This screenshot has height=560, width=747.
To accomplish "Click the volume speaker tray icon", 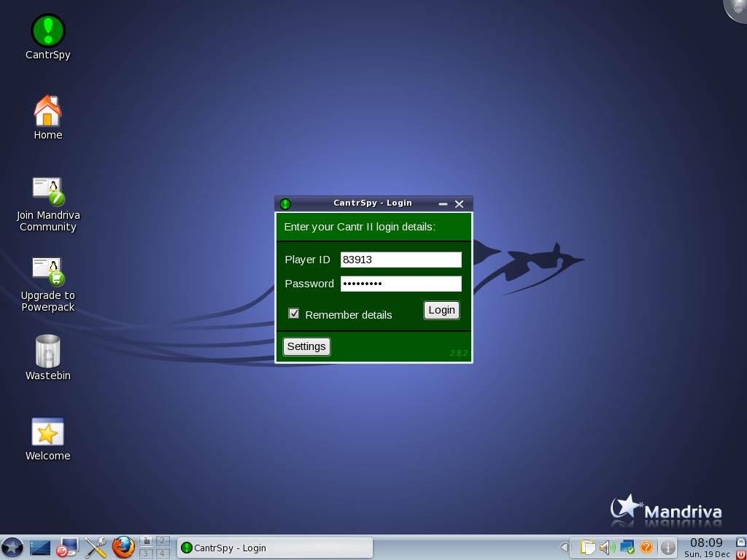I will pos(608,548).
